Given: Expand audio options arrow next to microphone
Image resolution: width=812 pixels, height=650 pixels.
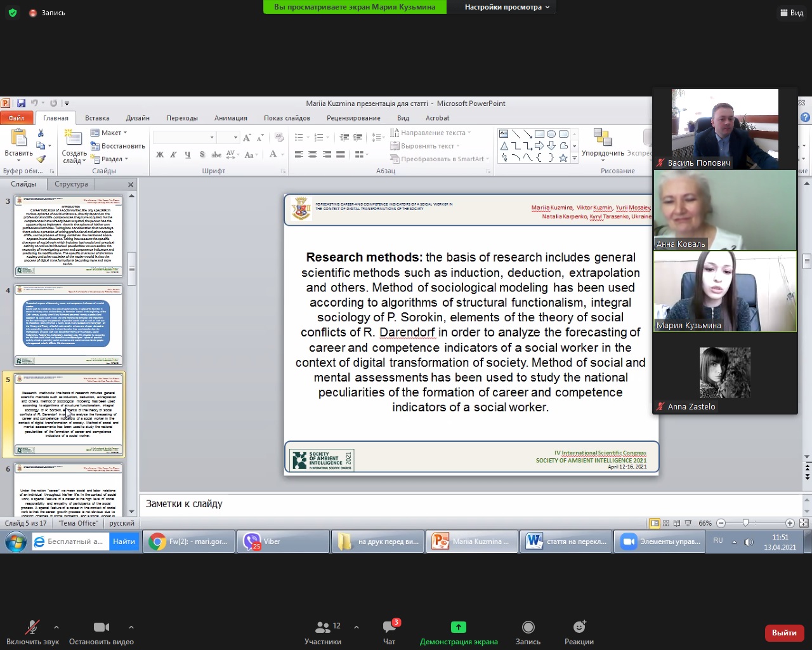Looking at the screenshot, I should (56, 627).
